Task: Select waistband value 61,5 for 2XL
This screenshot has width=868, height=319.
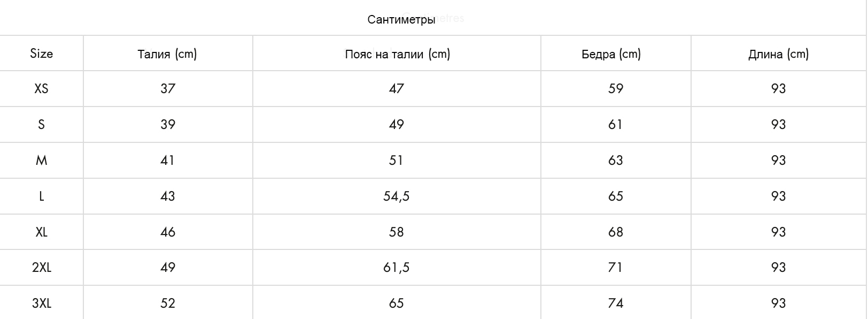Action: point(396,268)
